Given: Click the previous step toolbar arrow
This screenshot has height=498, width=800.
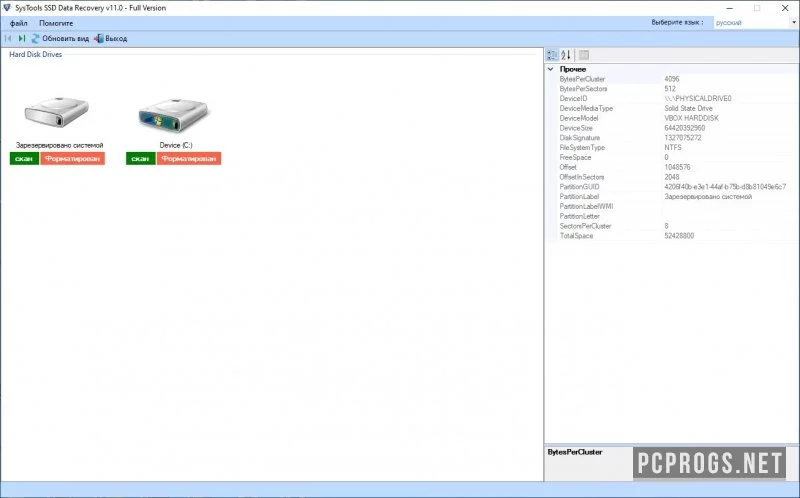Looking at the screenshot, I should click(x=8, y=38).
